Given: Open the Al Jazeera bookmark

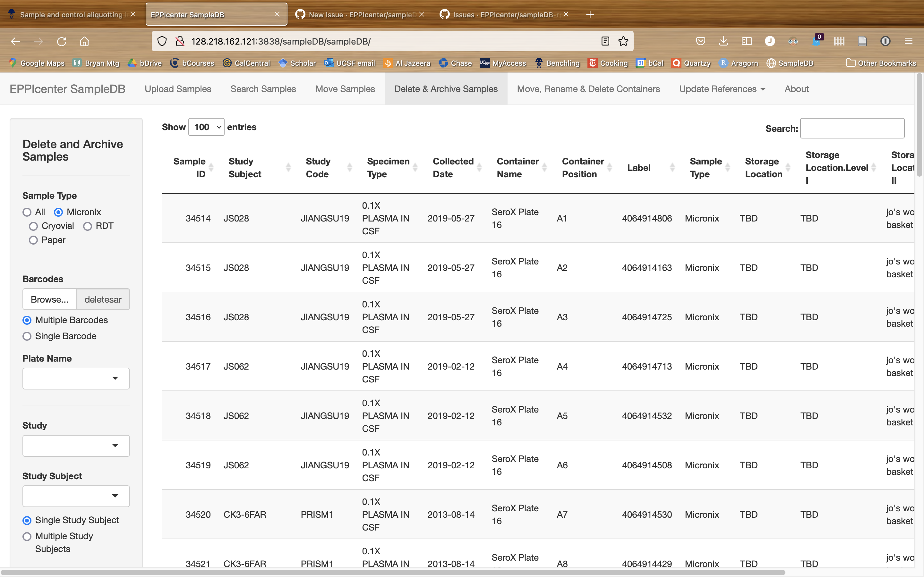Looking at the screenshot, I should 412,63.
